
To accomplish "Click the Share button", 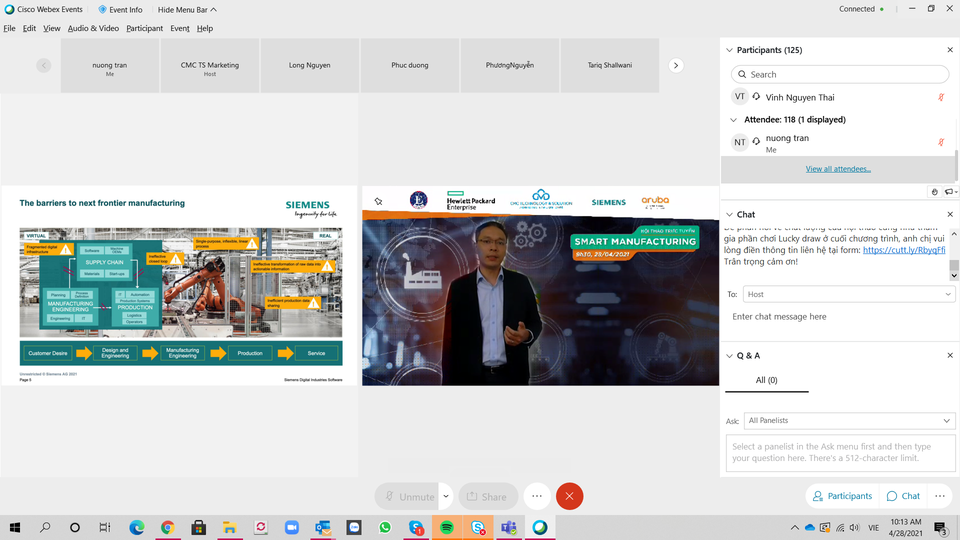I will pos(488,497).
